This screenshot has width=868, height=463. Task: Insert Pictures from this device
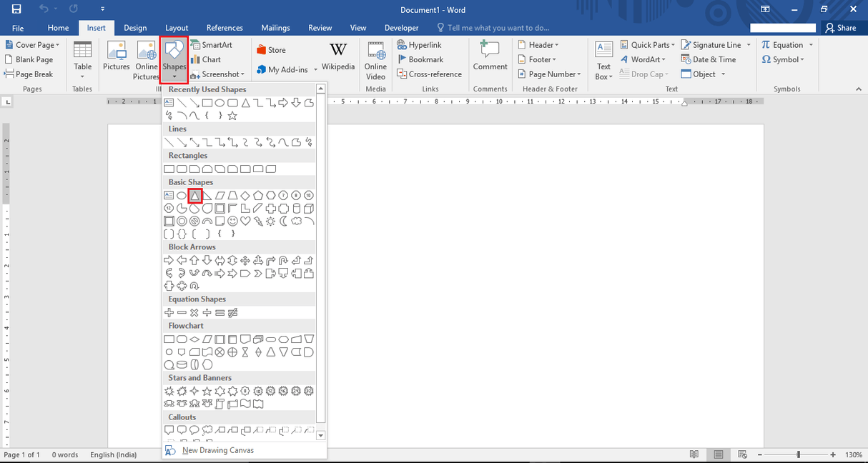116,57
